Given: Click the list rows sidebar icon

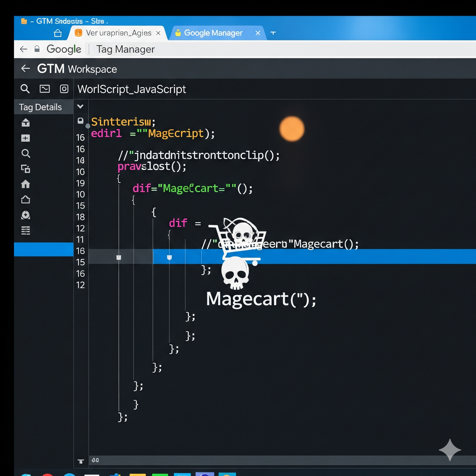Looking at the screenshot, I should click(26, 230).
